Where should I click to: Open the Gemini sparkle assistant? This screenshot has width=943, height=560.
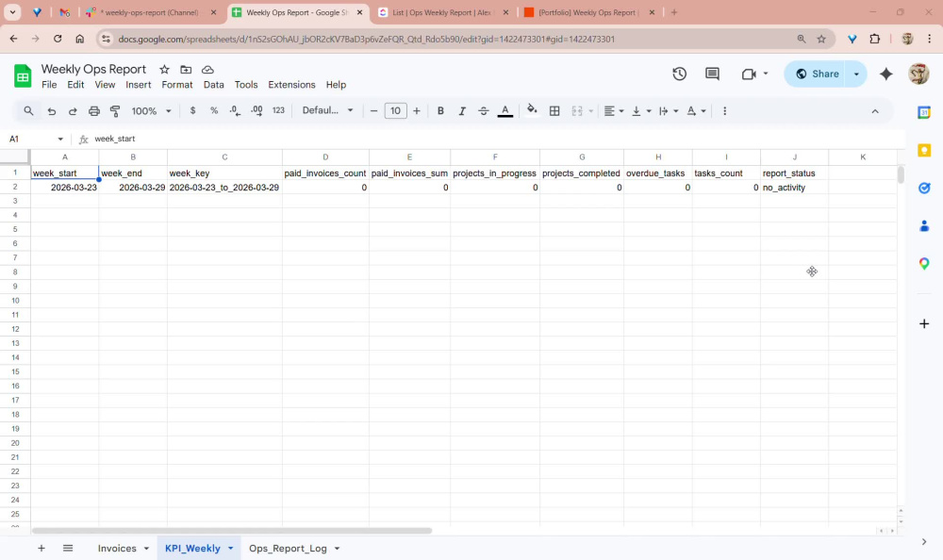tap(885, 74)
